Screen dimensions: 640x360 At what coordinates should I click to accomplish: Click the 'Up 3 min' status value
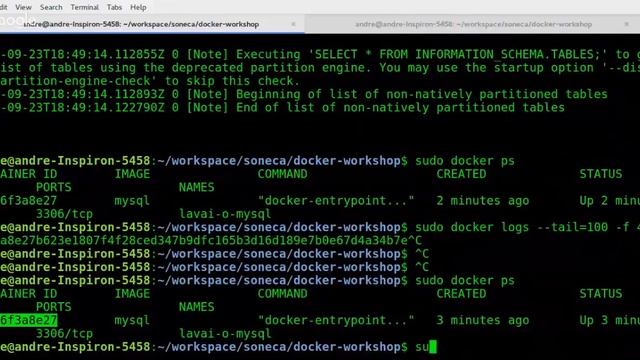coord(610,320)
